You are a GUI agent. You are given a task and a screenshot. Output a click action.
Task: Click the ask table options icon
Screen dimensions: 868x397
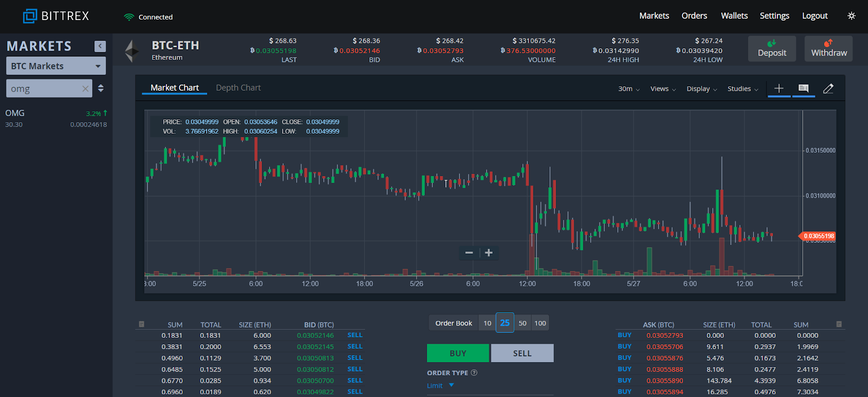point(839,324)
